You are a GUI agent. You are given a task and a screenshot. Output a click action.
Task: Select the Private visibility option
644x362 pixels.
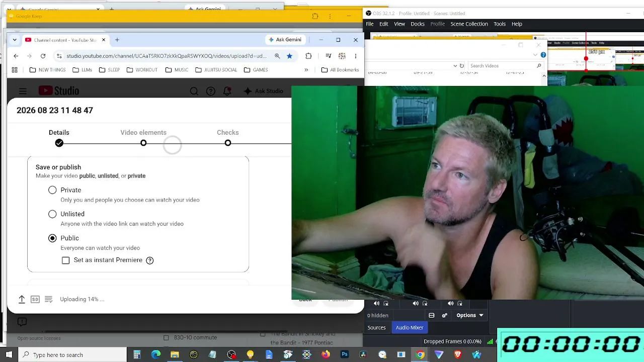click(52, 190)
